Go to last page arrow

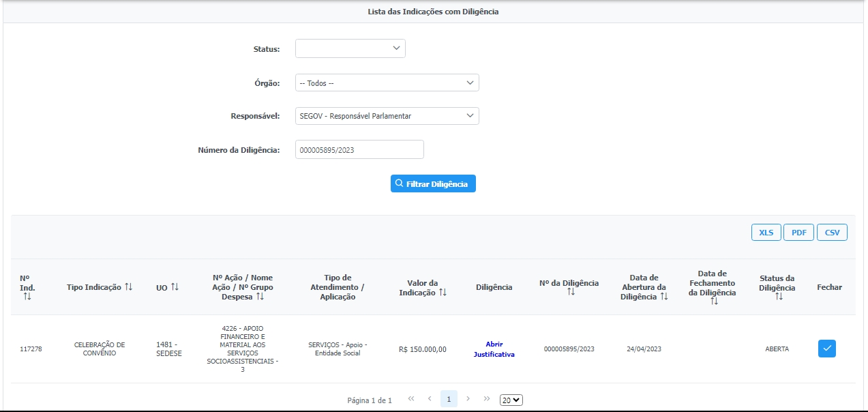pos(487,399)
